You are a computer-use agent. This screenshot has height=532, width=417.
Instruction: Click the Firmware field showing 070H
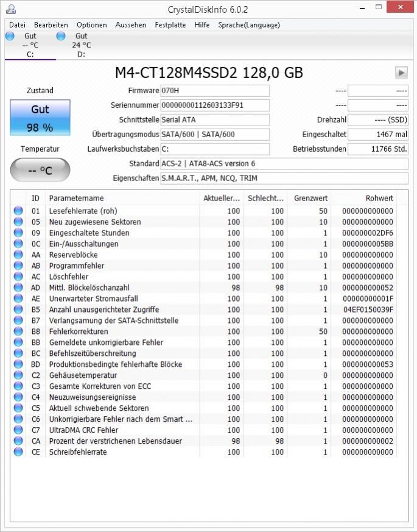215,91
